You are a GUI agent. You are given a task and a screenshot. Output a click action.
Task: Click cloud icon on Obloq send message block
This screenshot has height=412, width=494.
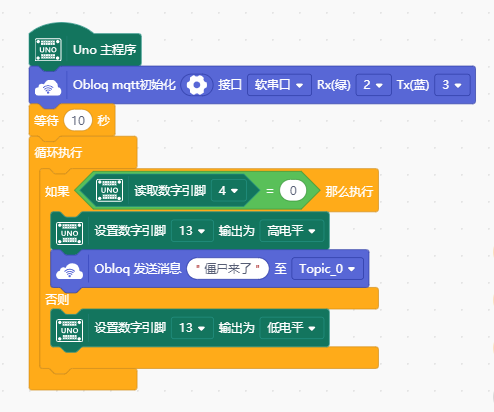pyautogui.click(x=69, y=271)
